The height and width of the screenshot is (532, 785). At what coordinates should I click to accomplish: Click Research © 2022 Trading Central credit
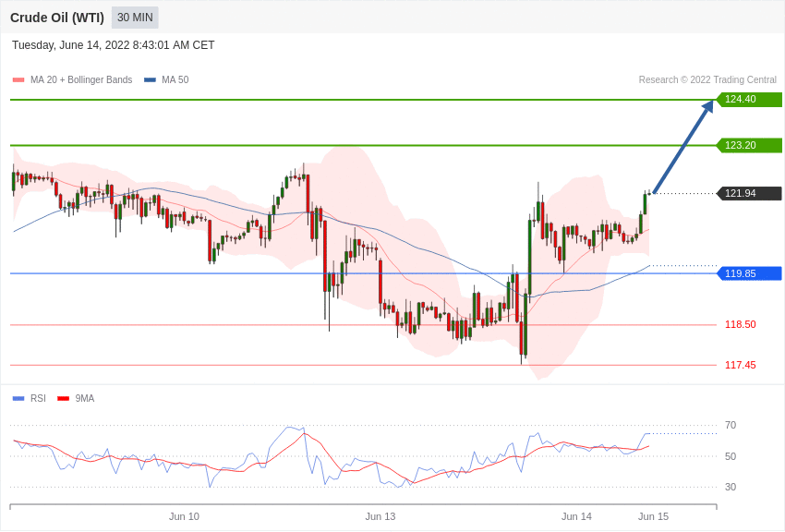coord(707,79)
